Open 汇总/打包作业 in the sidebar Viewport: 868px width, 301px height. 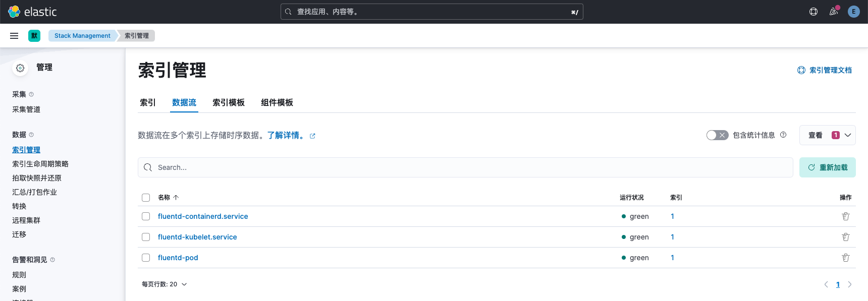[x=34, y=192]
